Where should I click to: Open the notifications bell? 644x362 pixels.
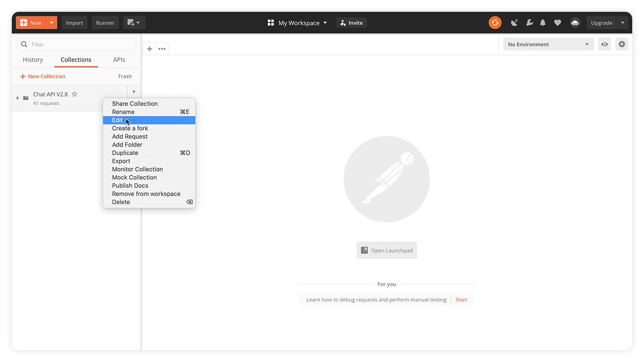543,23
